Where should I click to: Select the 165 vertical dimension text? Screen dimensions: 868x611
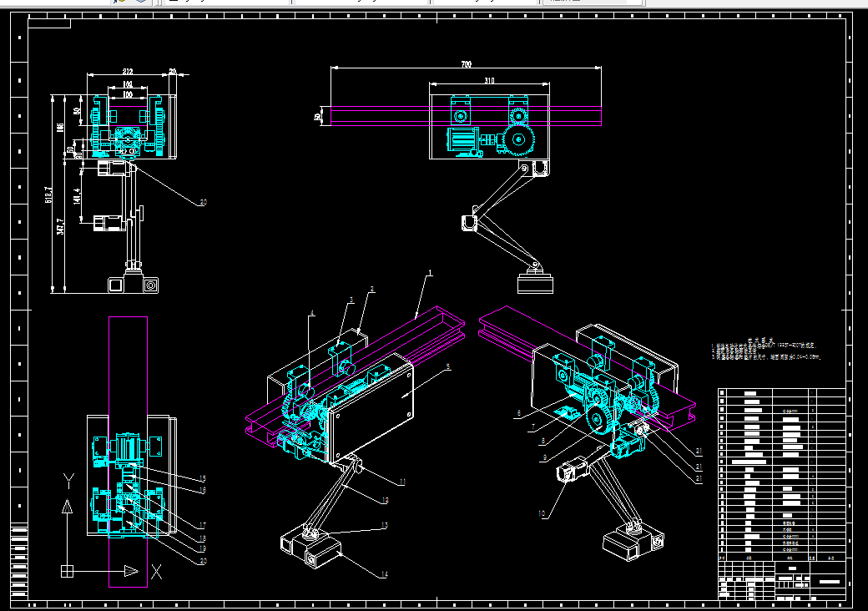pyautogui.click(x=60, y=127)
